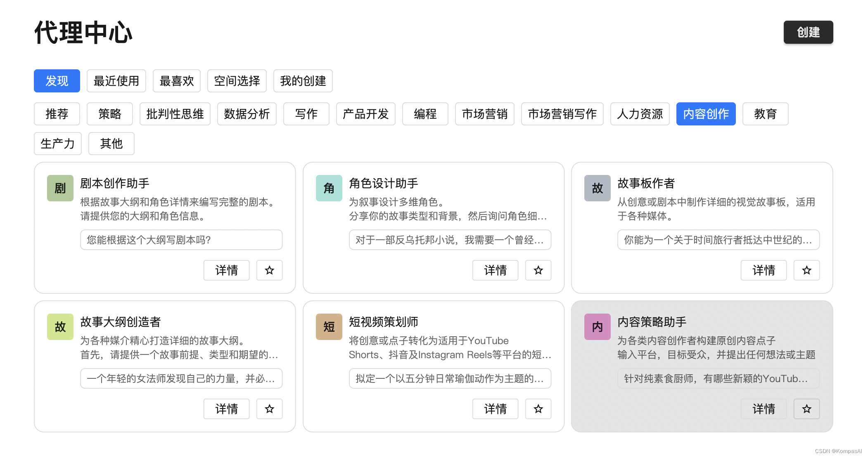Image resolution: width=868 pixels, height=458 pixels.
Task: Click the star icon on the 内容策略助手 card
Action: (806, 409)
